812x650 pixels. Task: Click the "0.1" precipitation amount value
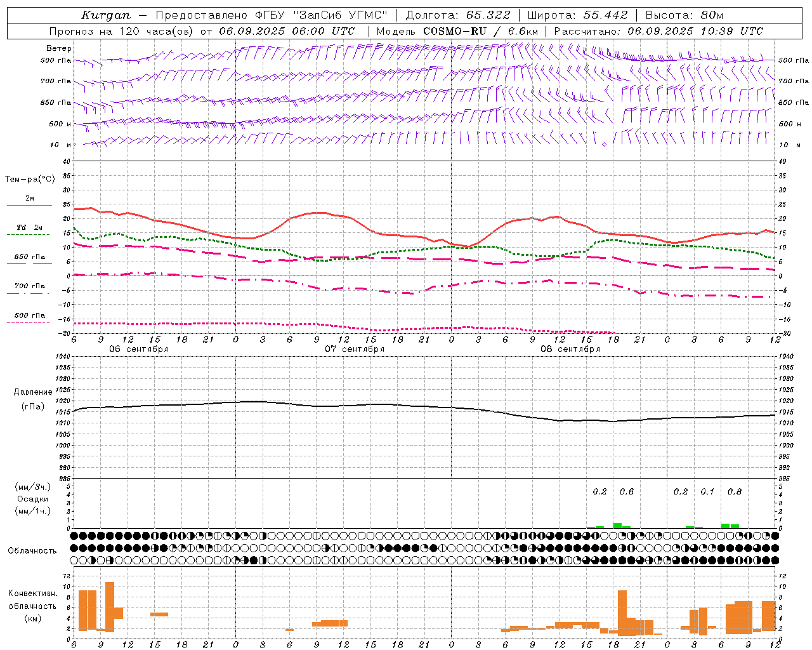707,491
